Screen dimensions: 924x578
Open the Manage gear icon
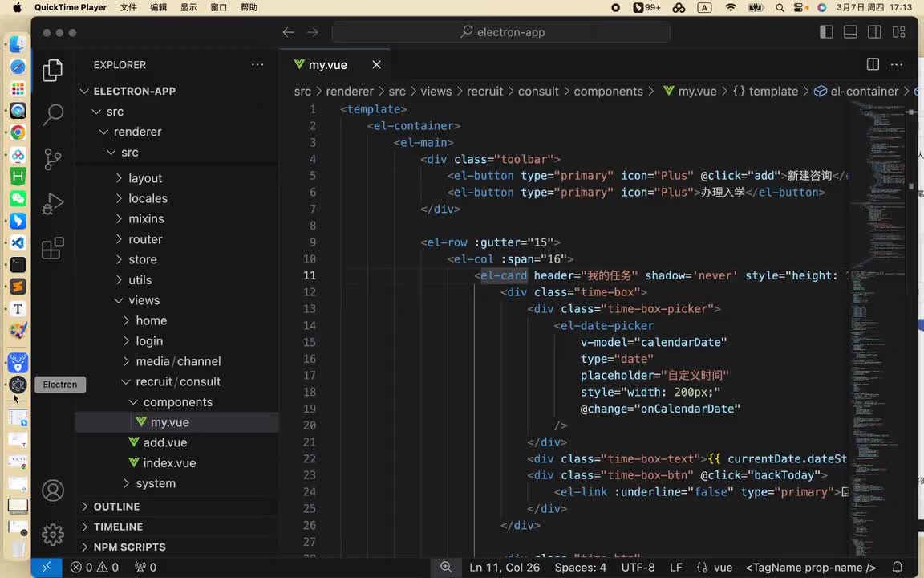click(52, 535)
